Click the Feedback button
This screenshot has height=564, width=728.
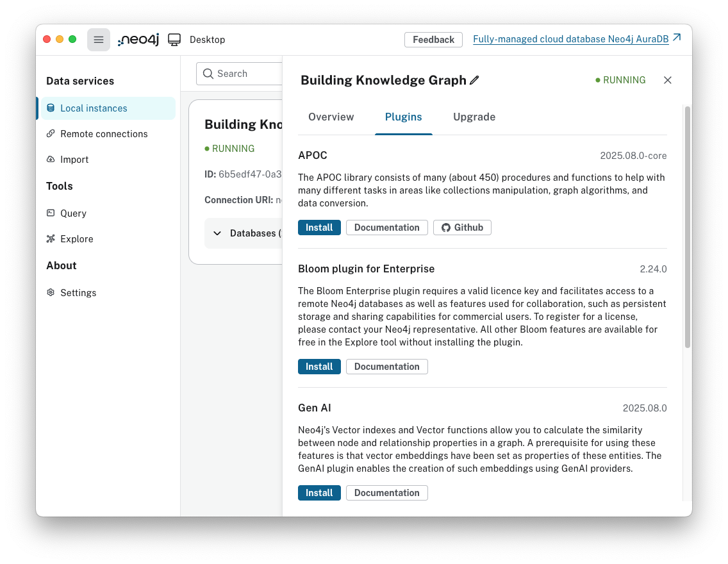point(433,40)
